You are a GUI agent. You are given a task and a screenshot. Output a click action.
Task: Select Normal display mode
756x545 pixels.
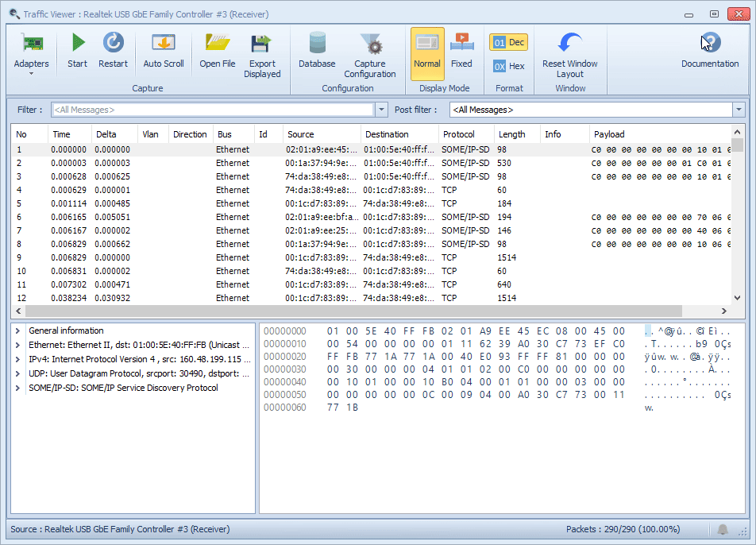427,53
